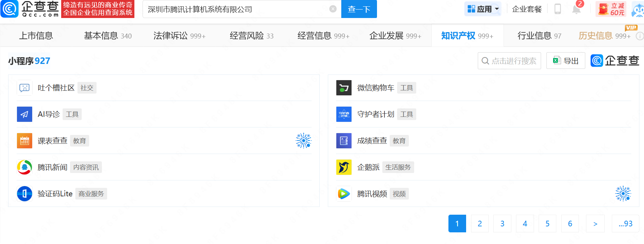Select the 微信购物车 cart icon
Image resolution: width=644 pixels, height=244 pixels.
344,88
